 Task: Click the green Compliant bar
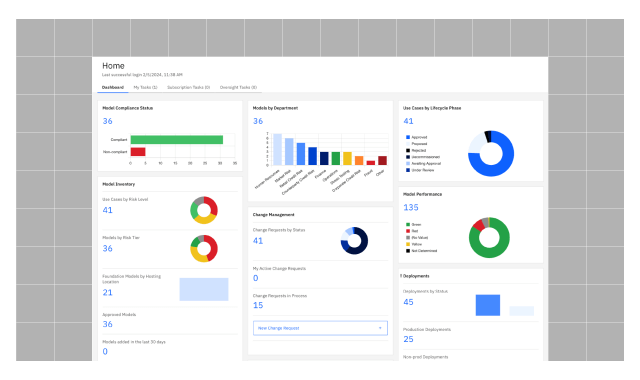click(x=177, y=140)
